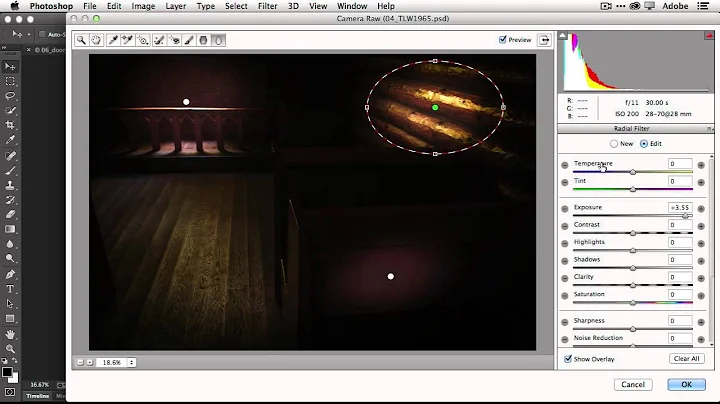
Task: Uncheck the Preview checkbox
Action: pyautogui.click(x=502, y=39)
